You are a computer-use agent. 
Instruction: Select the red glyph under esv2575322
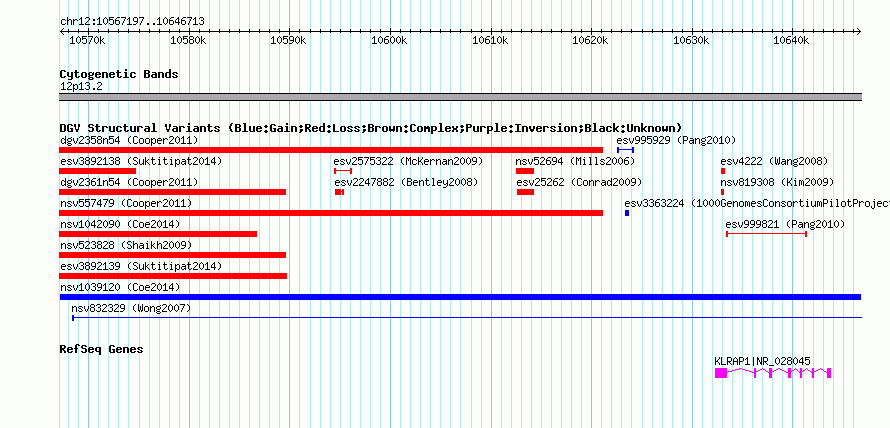tap(343, 171)
